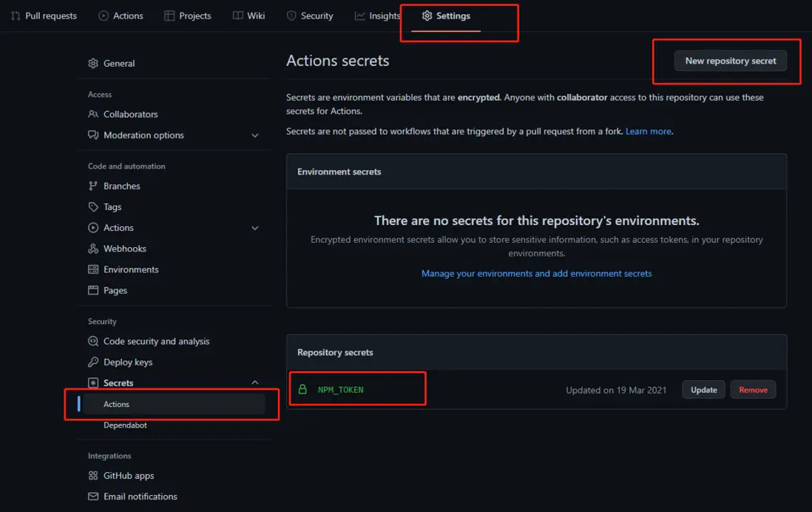The height and width of the screenshot is (512, 812).
Task: Click the Webhooks icon in sidebar
Action: 93,249
